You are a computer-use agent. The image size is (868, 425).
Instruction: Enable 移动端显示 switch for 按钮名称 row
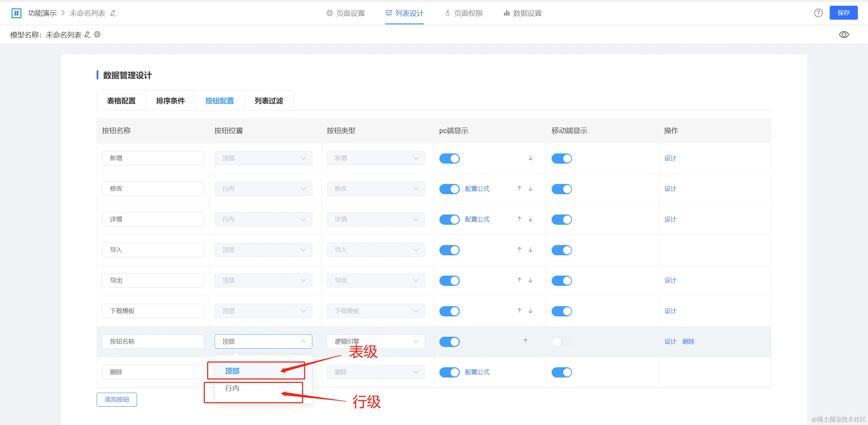[x=561, y=341]
